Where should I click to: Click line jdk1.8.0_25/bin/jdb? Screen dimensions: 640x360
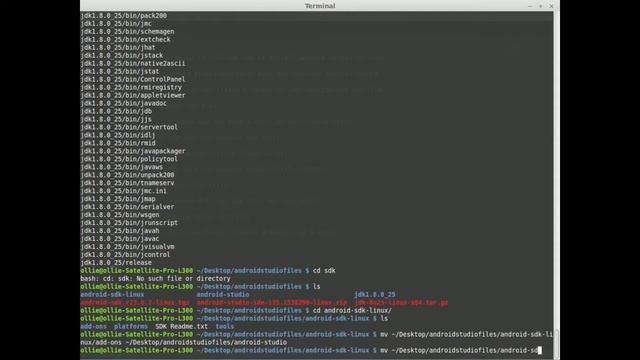click(116, 111)
